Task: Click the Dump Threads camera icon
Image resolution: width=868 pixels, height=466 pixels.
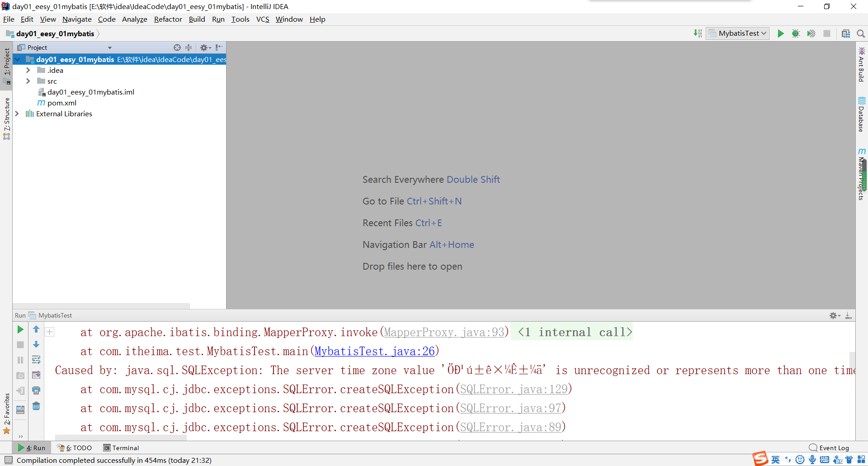Action: coord(20,376)
